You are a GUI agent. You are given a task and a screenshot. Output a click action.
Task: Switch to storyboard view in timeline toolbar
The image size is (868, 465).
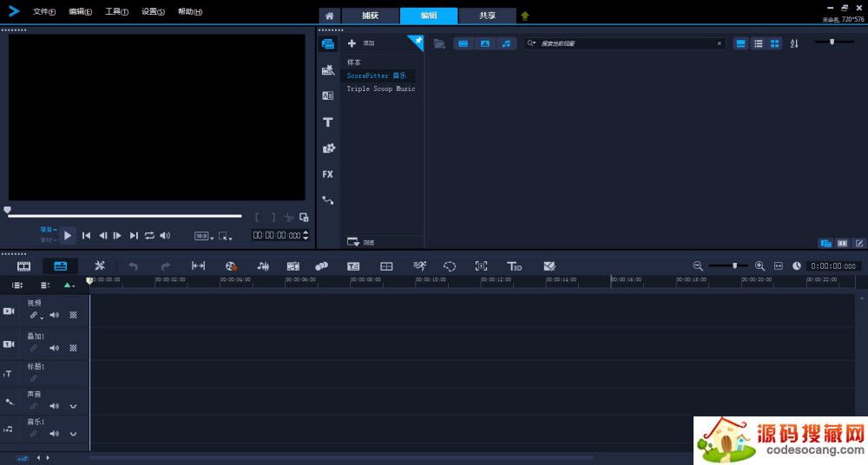tap(24, 266)
